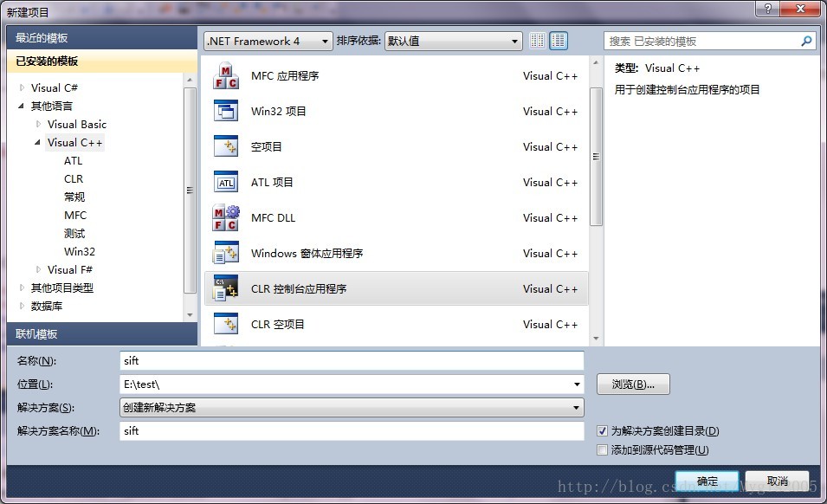Switch to medium icons list view
The width and height of the screenshot is (827, 504).
pyautogui.click(x=559, y=41)
